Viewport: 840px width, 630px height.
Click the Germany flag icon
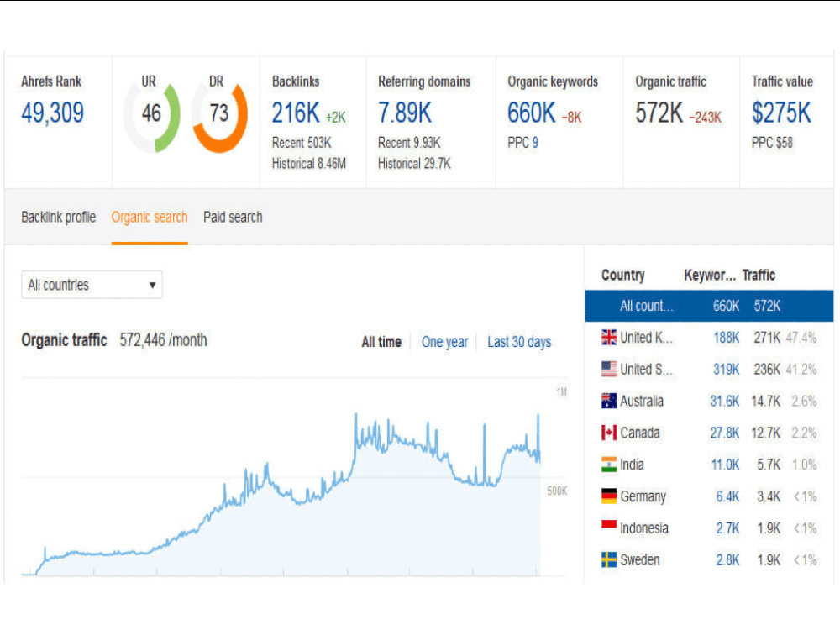(608, 496)
